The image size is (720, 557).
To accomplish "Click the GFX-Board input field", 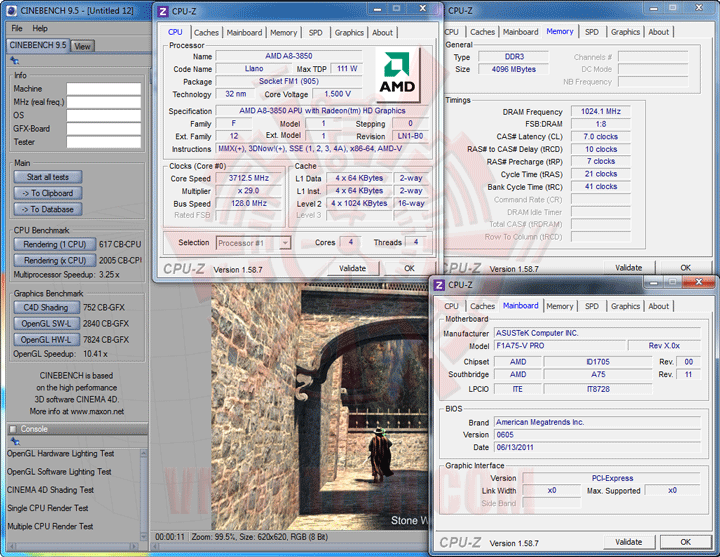I will (104, 129).
